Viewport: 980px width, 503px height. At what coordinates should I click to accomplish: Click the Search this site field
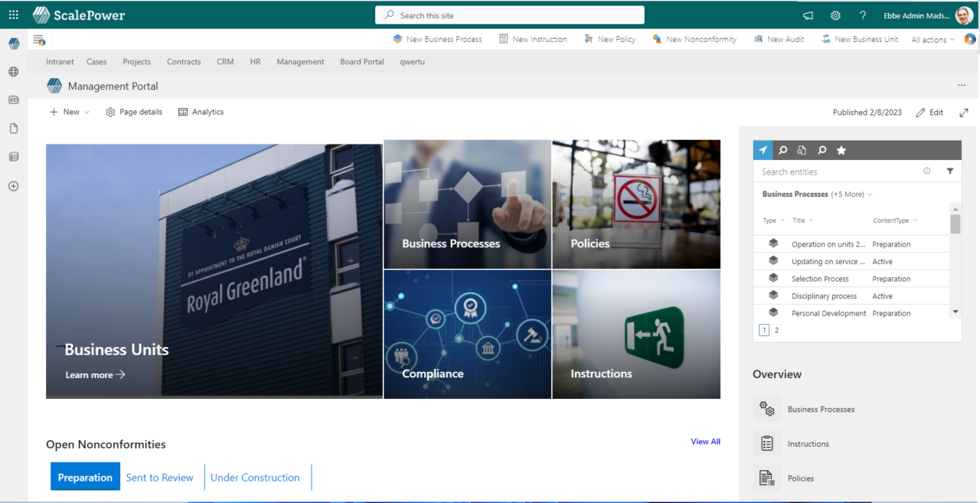[x=509, y=15]
